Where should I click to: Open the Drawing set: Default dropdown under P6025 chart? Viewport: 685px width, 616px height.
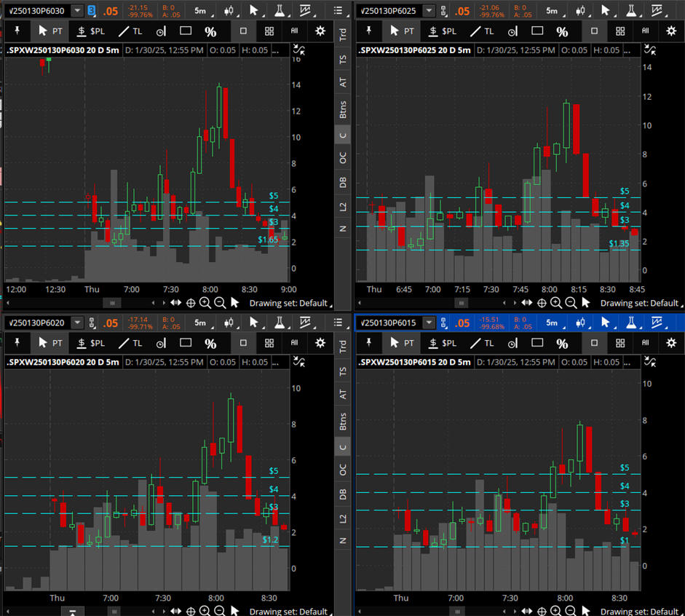pyautogui.click(x=641, y=303)
